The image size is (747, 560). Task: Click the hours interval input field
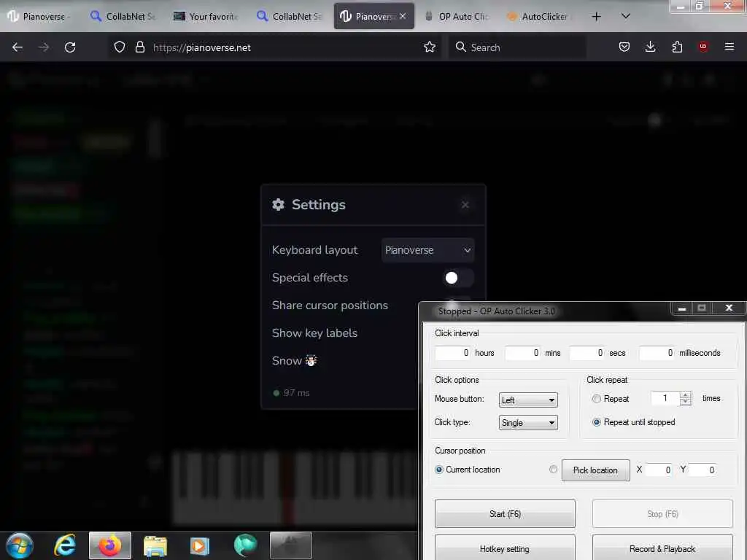pos(452,353)
